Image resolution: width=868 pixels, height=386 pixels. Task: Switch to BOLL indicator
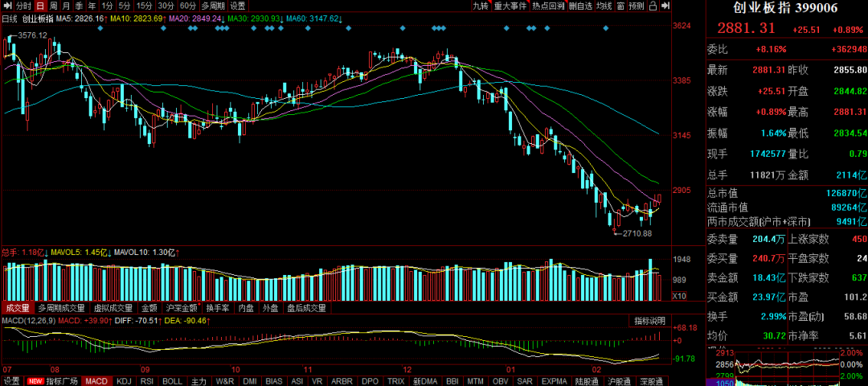(172, 381)
